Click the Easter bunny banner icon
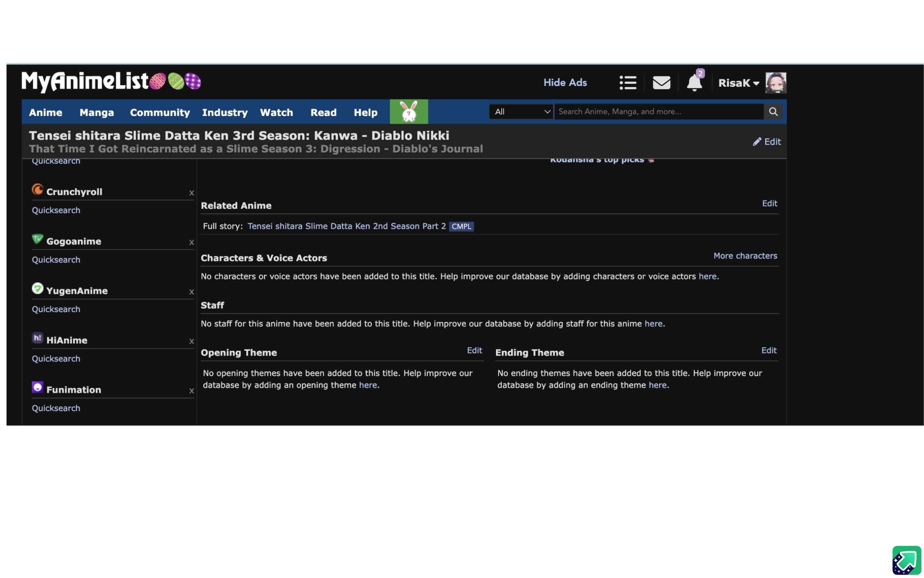Screen dimensions: 924x578 point(408,112)
